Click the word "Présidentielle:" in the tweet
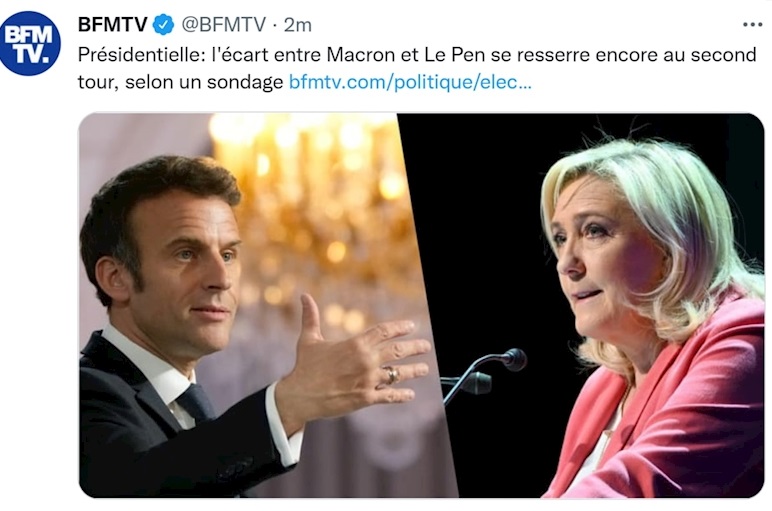772x511 pixels. tap(141, 54)
